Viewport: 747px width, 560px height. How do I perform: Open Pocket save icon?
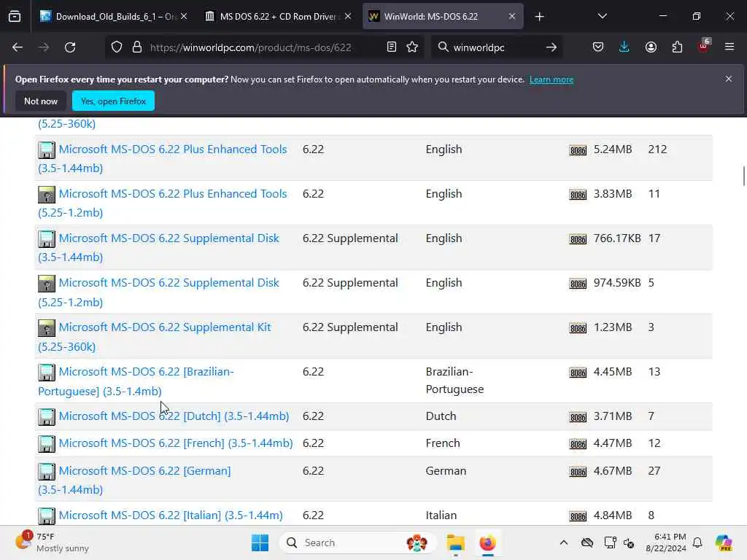pos(598,47)
